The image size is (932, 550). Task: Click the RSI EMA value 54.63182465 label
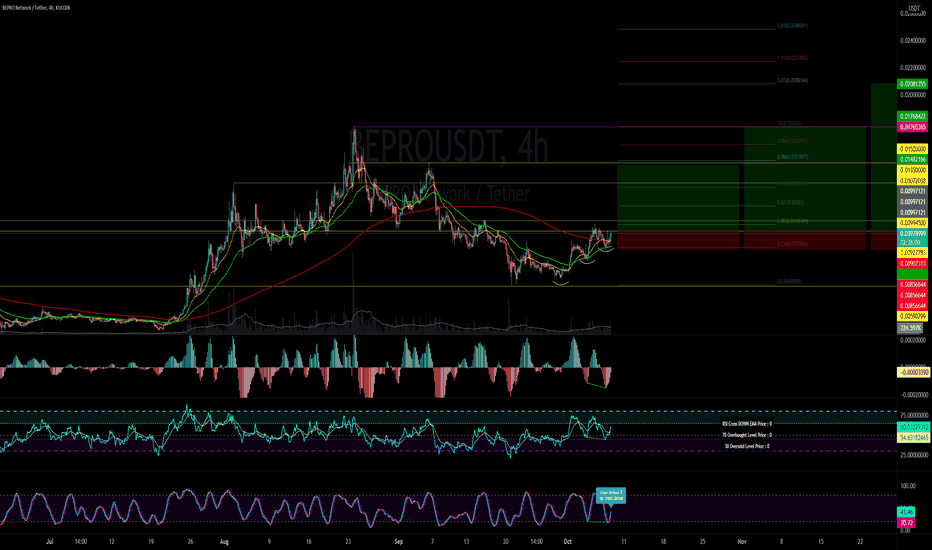click(x=914, y=438)
